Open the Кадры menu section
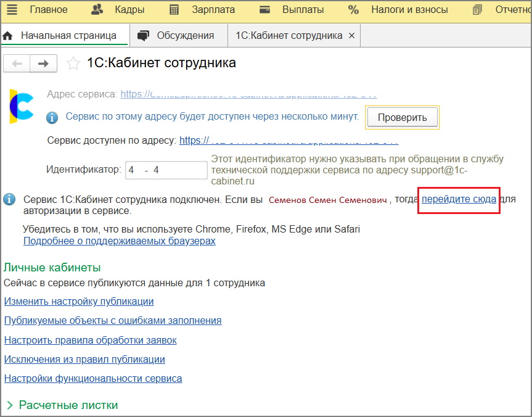Viewport: 532px width, 417px height. (x=129, y=9)
